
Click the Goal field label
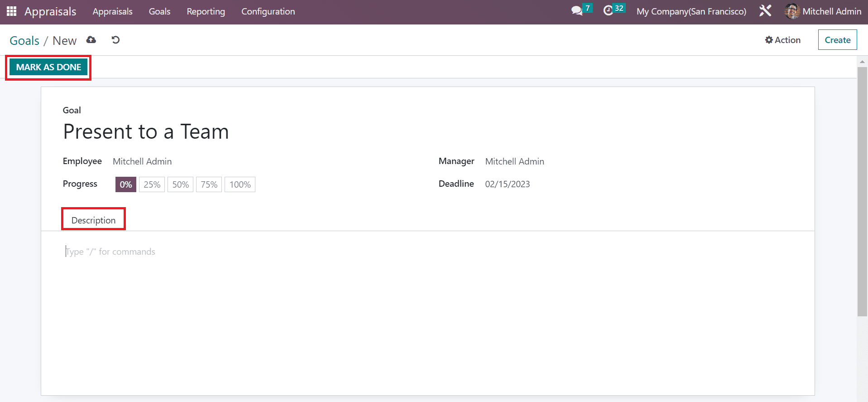pyautogui.click(x=72, y=110)
